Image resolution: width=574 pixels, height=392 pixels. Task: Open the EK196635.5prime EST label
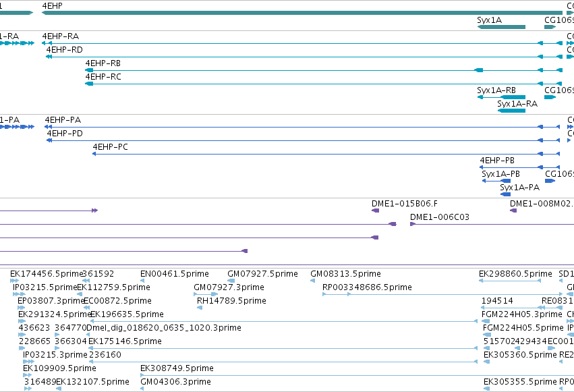(x=127, y=314)
